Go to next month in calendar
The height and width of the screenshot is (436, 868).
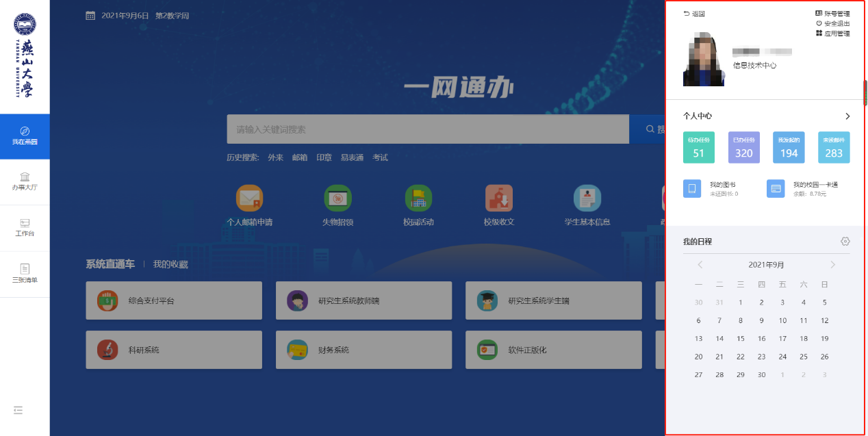tap(833, 265)
